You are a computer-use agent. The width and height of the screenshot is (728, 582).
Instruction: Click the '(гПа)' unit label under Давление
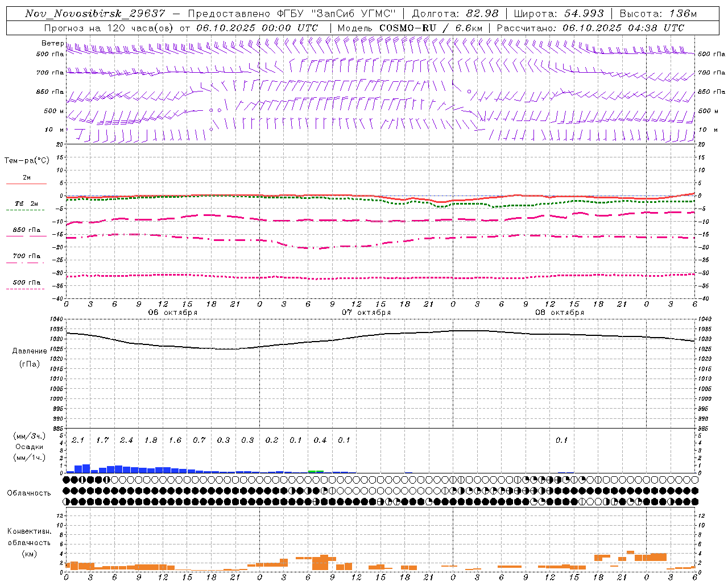[x=30, y=364]
